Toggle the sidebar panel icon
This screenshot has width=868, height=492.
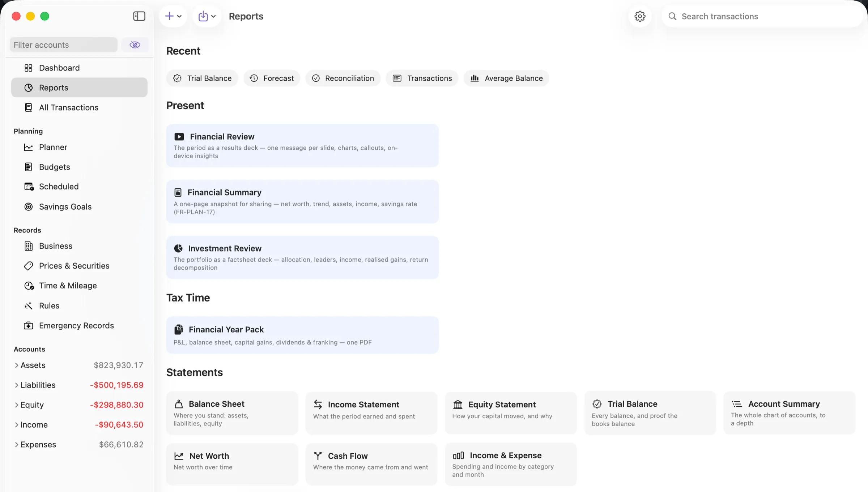pos(139,16)
